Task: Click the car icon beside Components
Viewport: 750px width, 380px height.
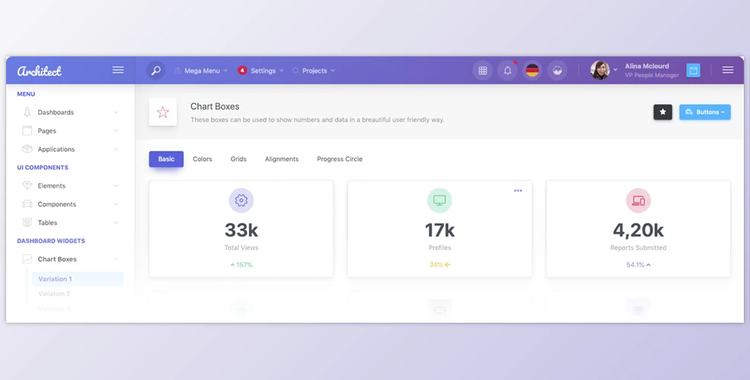Action: pyautogui.click(x=27, y=204)
